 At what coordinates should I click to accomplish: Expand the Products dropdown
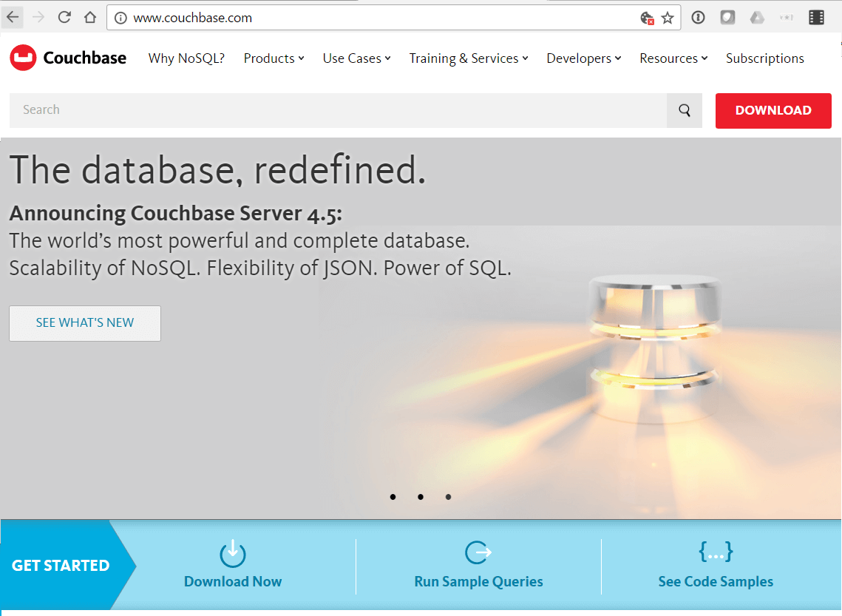tap(274, 58)
